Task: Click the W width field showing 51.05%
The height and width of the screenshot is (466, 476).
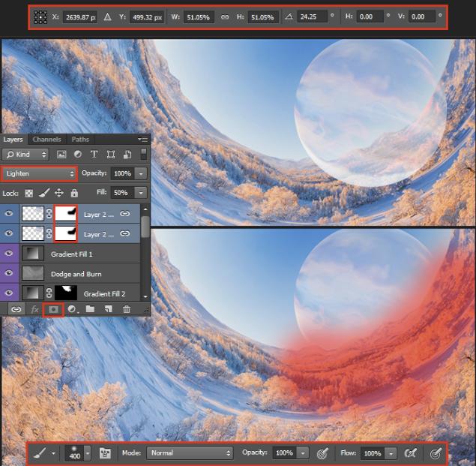Action: [198, 17]
